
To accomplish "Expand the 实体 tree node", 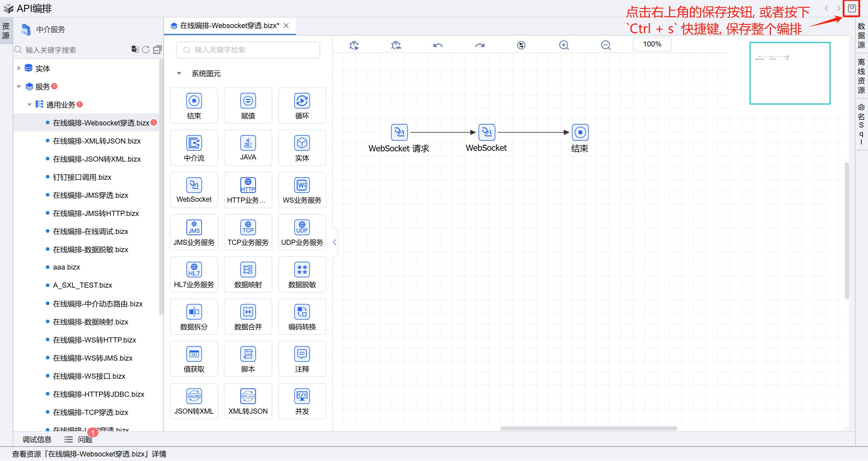I will [19, 68].
